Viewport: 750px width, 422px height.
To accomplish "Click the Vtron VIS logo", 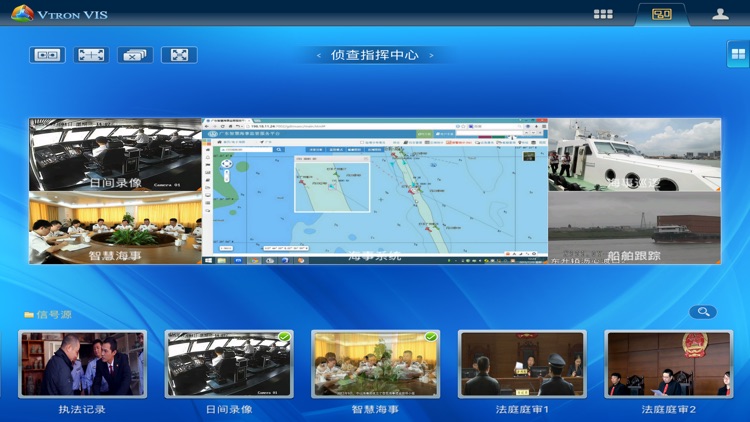I will pos(60,13).
